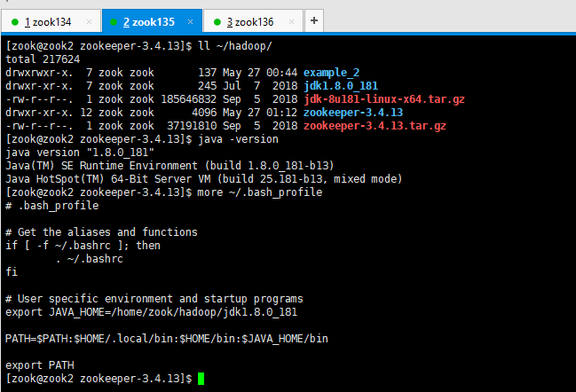Click the jdk1.8.0_181 directory listing entry

341,86
